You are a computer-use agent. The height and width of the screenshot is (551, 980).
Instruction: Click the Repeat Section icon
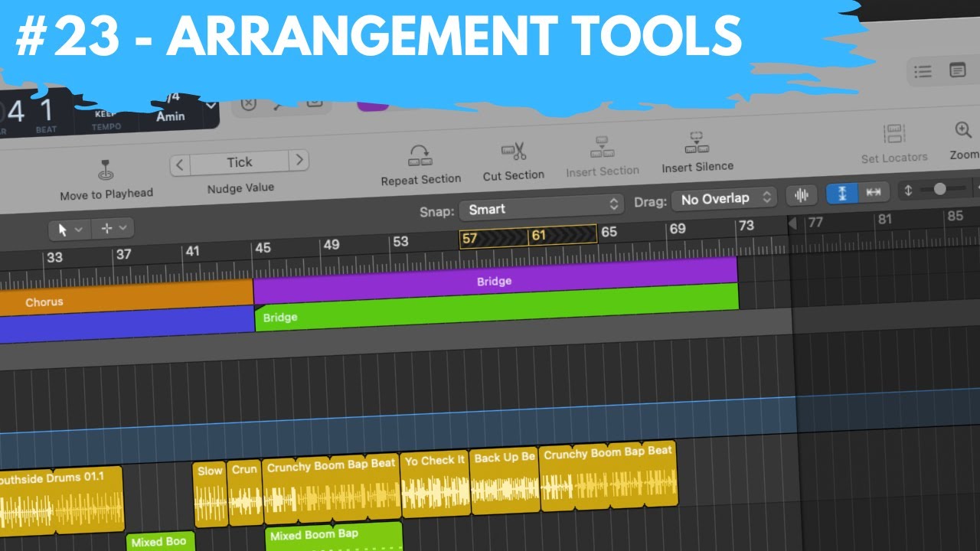(420, 156)
